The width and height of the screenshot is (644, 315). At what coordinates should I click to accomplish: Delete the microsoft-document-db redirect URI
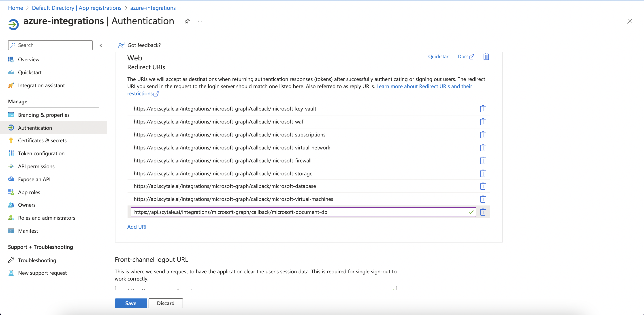coord(483,212)
